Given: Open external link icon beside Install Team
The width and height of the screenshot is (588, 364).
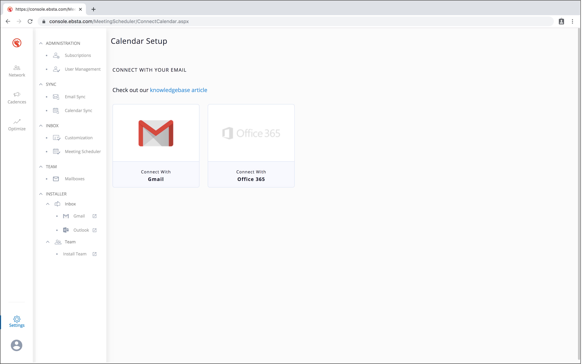Looking at the screenshot, I should tap(95, 254).
